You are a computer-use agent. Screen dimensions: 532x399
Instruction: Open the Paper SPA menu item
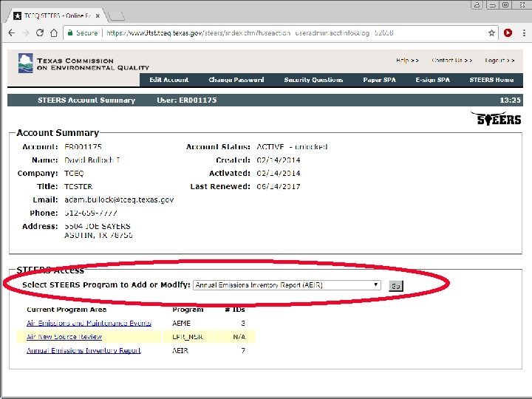click(x=379, y=80)
